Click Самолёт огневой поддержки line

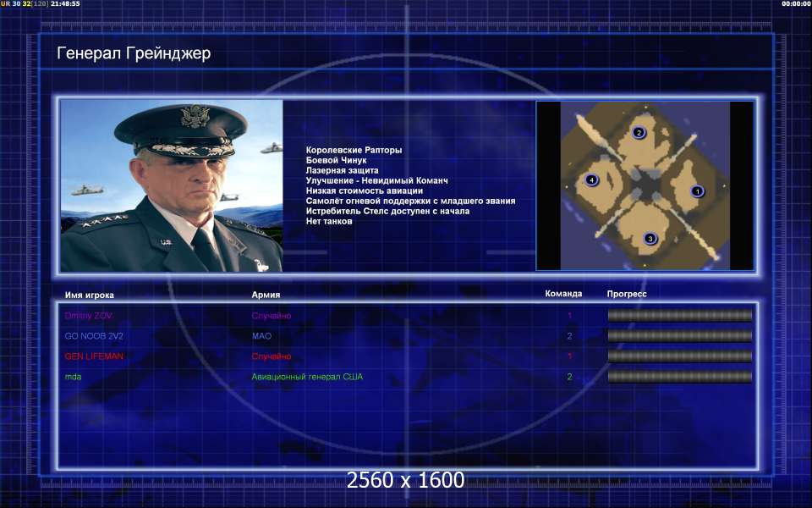tap(410, 201)
